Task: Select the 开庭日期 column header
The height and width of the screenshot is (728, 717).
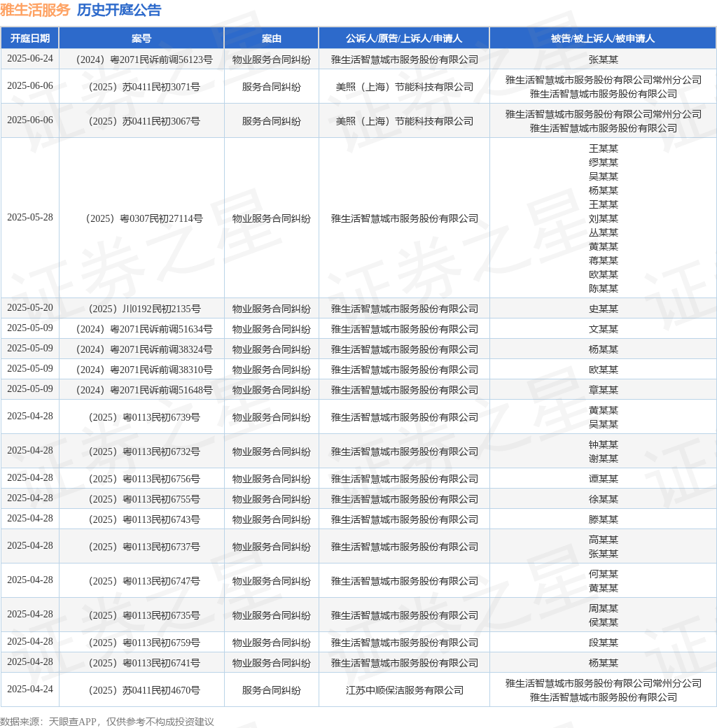Action: (x=29, y=38)
